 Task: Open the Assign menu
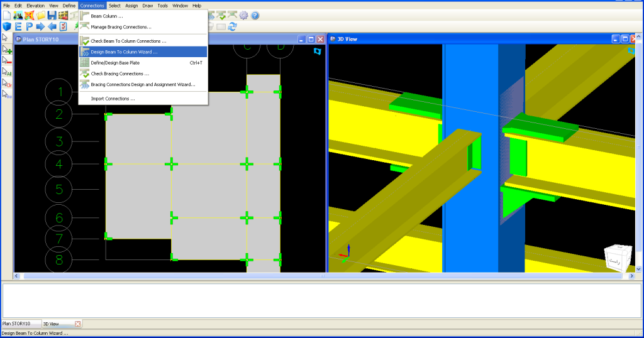(x=131, y=5)
